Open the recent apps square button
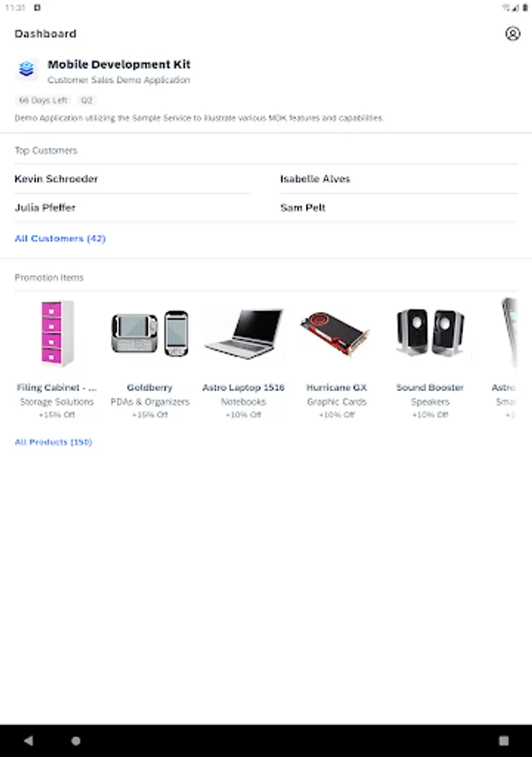 click(x=503, y=740)
